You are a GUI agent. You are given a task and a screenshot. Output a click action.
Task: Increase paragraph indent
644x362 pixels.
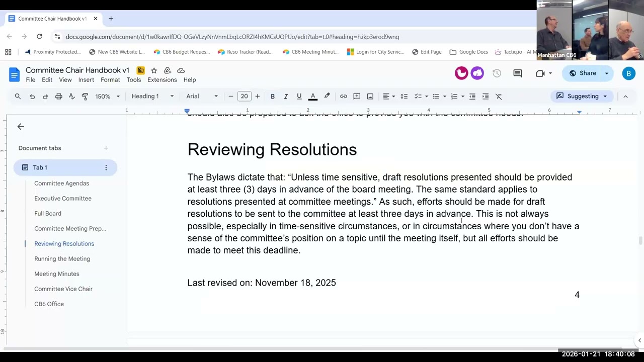(x=485, y=96)
